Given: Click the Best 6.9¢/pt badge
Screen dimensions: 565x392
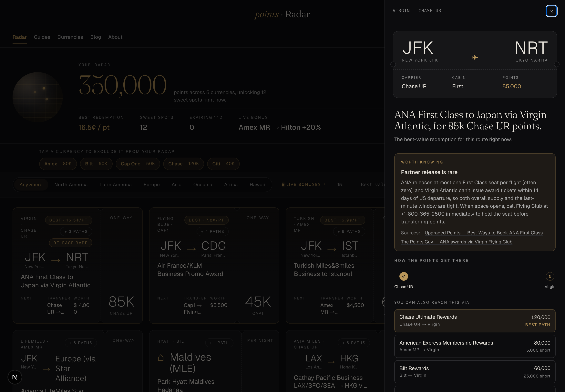Looking at the screenshot, I should (x=343, y=220).
